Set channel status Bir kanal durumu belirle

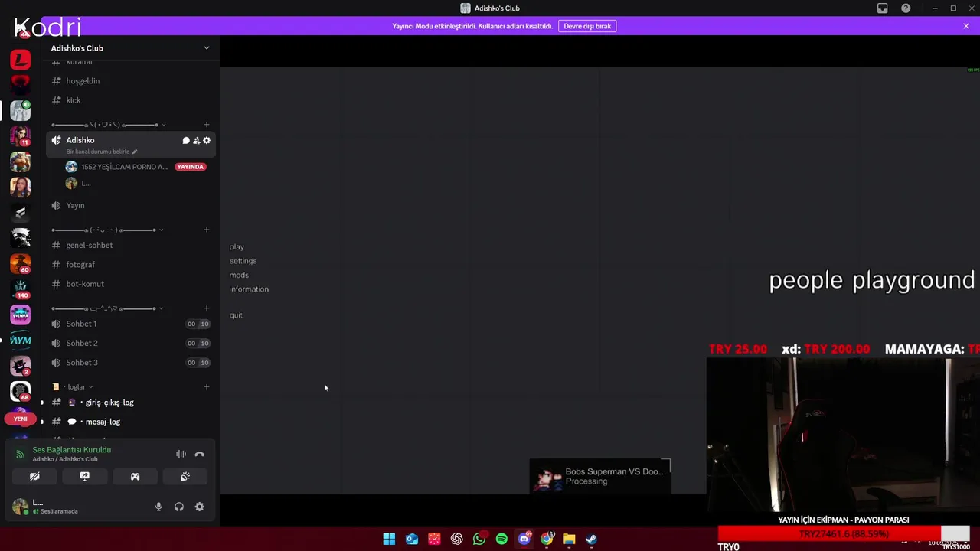[101, 152]
